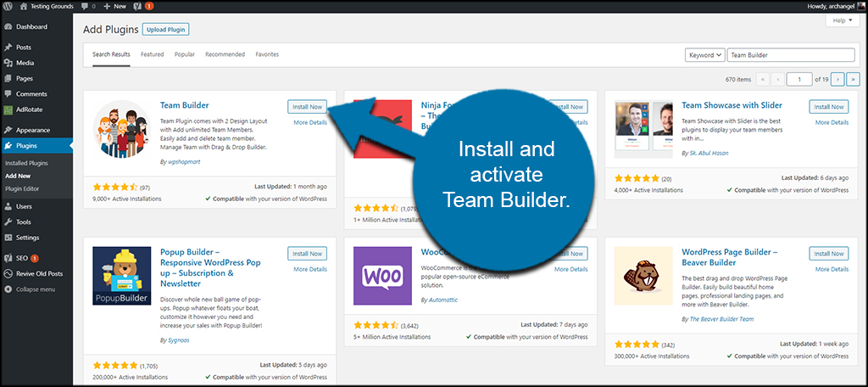
Task: View More Details for Popup Builder
Action: [310, 270]
